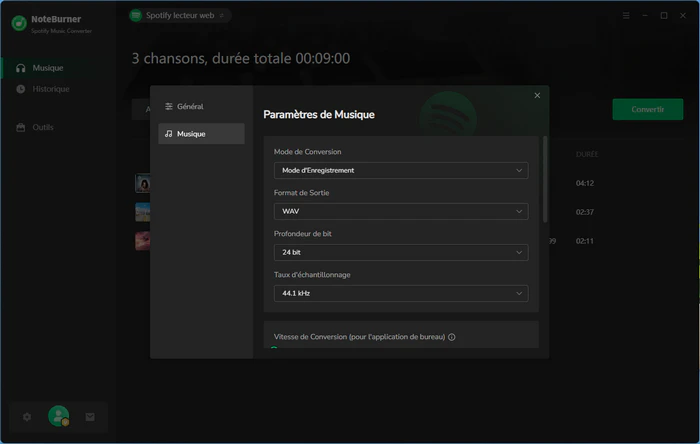Click the sliders icon on the Général tab
The width and height of the screenshot is (700, 444).
[169, 106]
